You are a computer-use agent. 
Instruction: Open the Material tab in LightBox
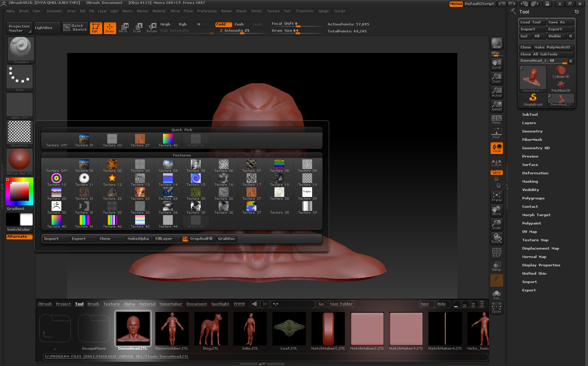tap(147, 304)
